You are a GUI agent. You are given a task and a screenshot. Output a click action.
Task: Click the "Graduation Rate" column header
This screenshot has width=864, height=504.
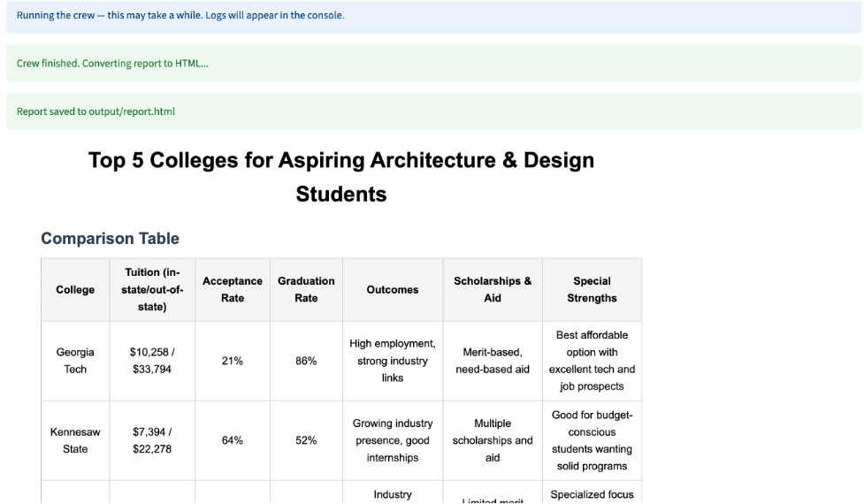(x=306, y=290)
